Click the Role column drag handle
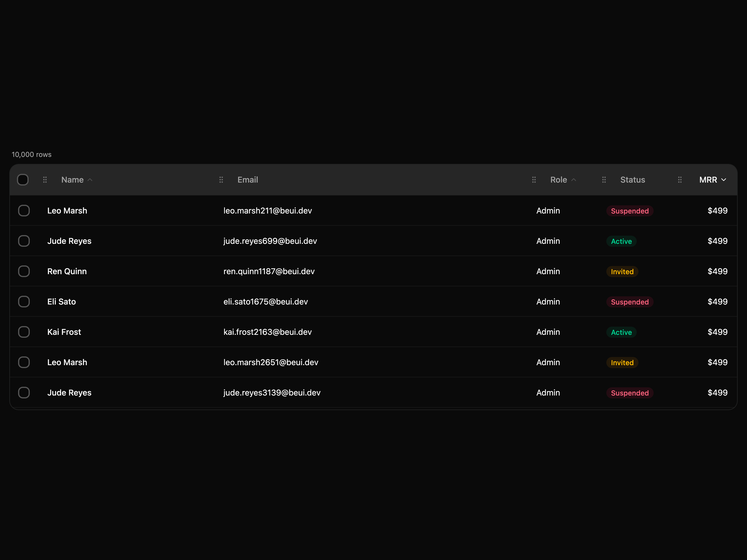 click(x=534, y=180)
